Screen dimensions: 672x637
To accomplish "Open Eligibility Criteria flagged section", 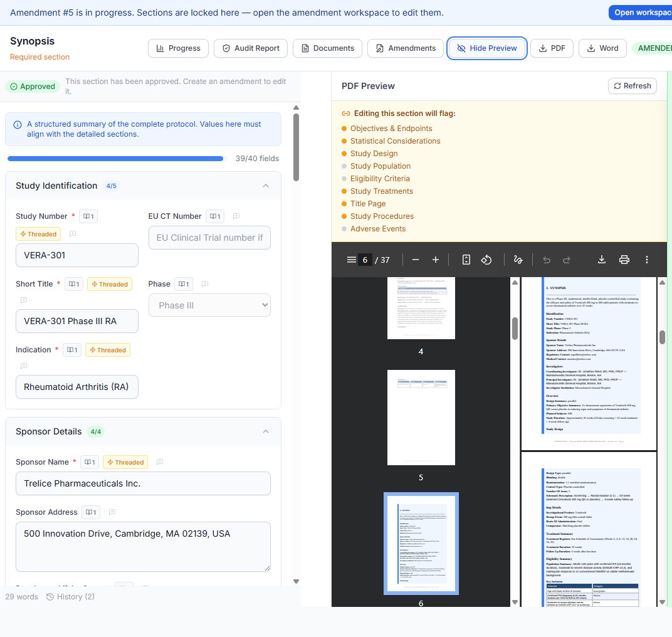I will click(x=380, y=178).
